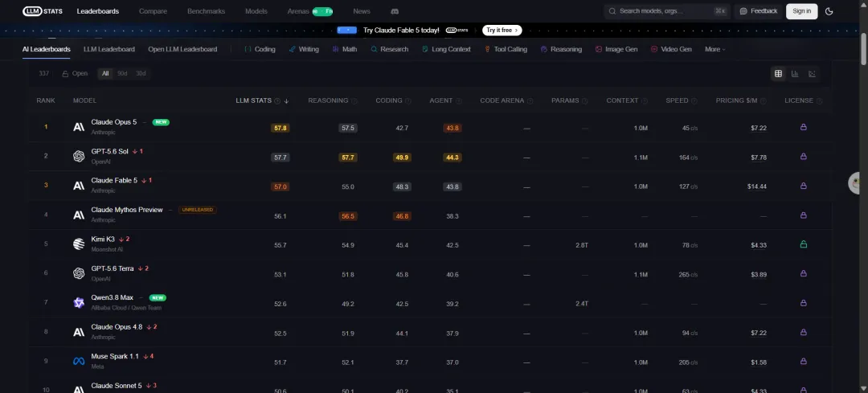
Task: Open the Models nav item
Action: click(x=256, y=11)
